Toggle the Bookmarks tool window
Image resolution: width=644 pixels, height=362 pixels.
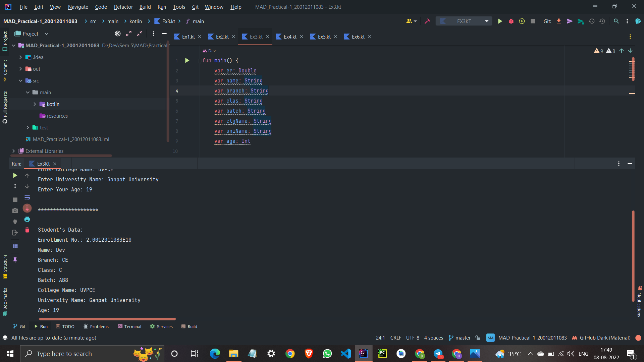(5, 302)
